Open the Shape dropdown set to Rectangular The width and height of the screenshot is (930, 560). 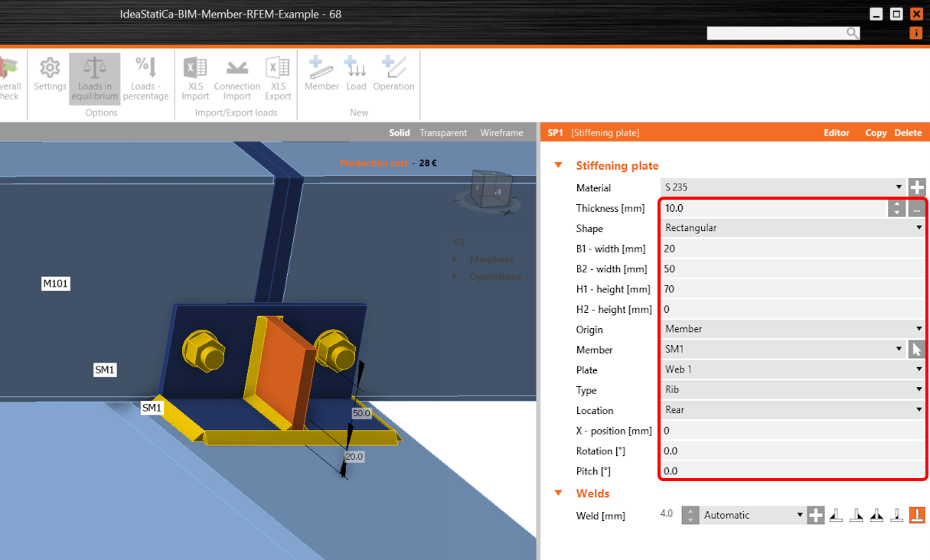(x=791, y=228)
